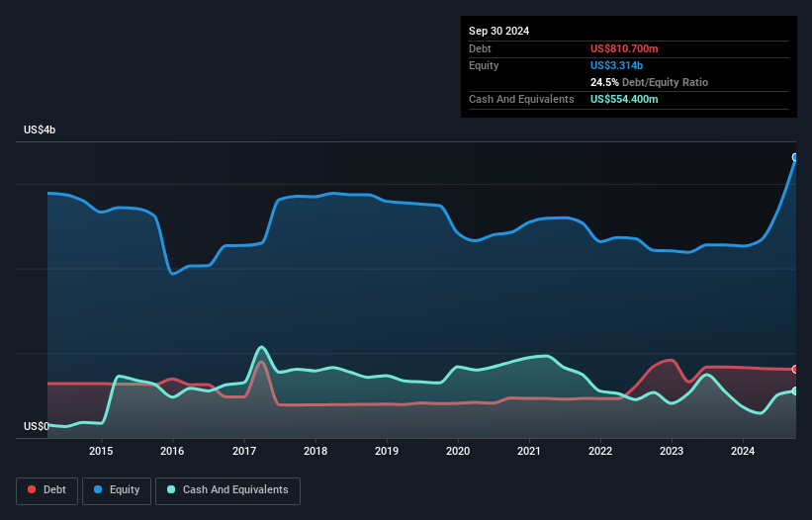Screen dimensions: 812x520
Task: Click the 2017 x-axis label
Action: click(244, 451)
